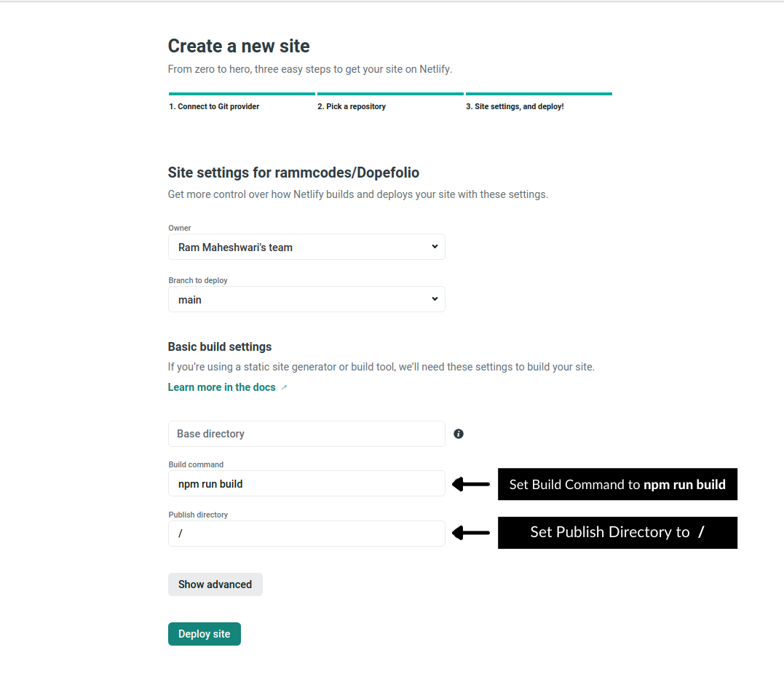Open the Branch to deploy dropdown
This screenshot has height=682, width=784.
coord(306,299)
